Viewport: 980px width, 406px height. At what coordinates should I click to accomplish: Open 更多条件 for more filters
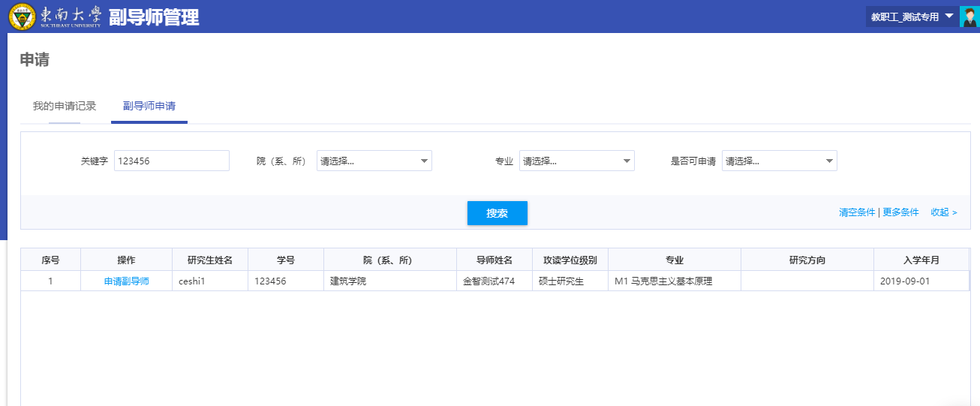pos(900,212)
